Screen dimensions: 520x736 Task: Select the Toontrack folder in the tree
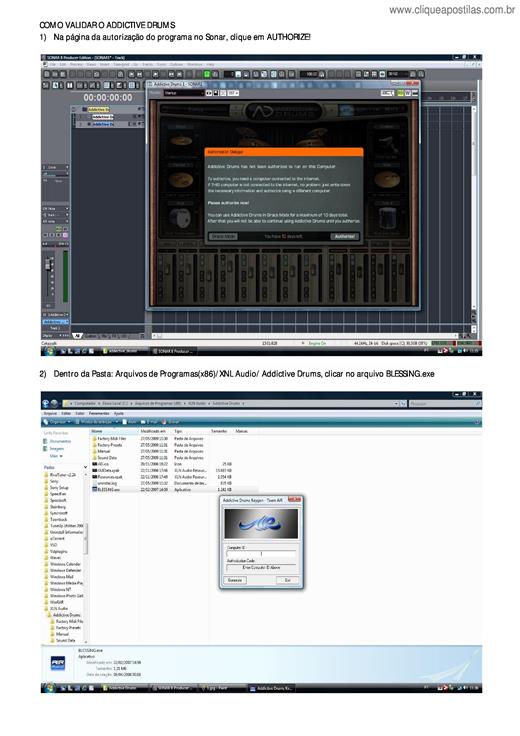pos(55,519)
